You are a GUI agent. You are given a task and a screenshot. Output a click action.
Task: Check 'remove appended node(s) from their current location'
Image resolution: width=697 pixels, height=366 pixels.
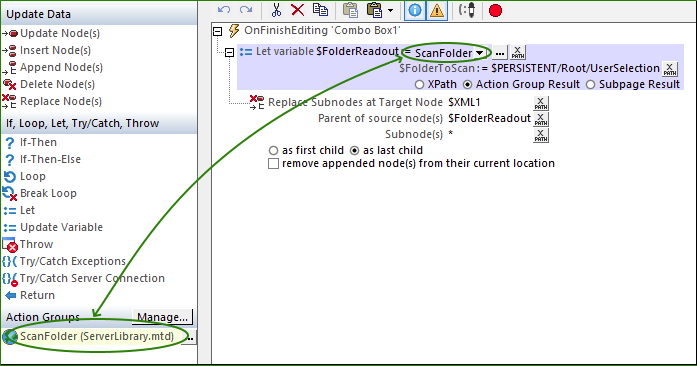pyautogui.click(x=273, y=164)
